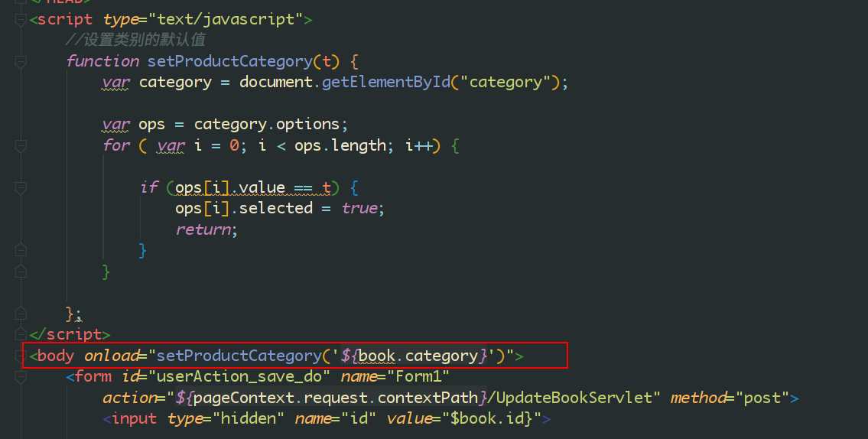Click the Chinese comment line 设置类别的默认值

click(135, 40)
